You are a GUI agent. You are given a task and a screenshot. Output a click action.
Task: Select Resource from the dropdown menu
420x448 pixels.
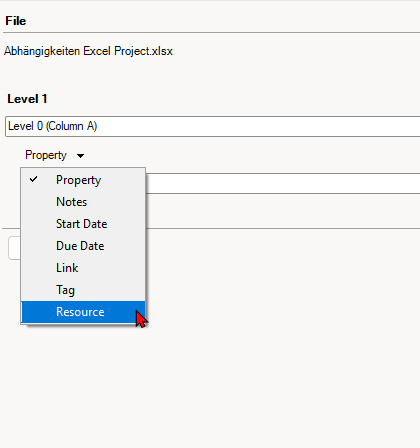(83, 312)
